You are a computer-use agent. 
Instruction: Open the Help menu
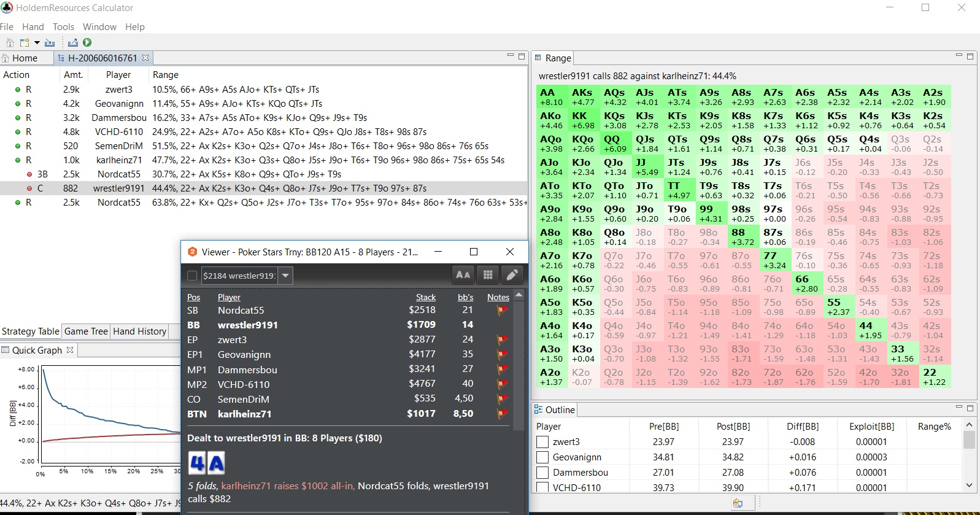pos(135,26)
